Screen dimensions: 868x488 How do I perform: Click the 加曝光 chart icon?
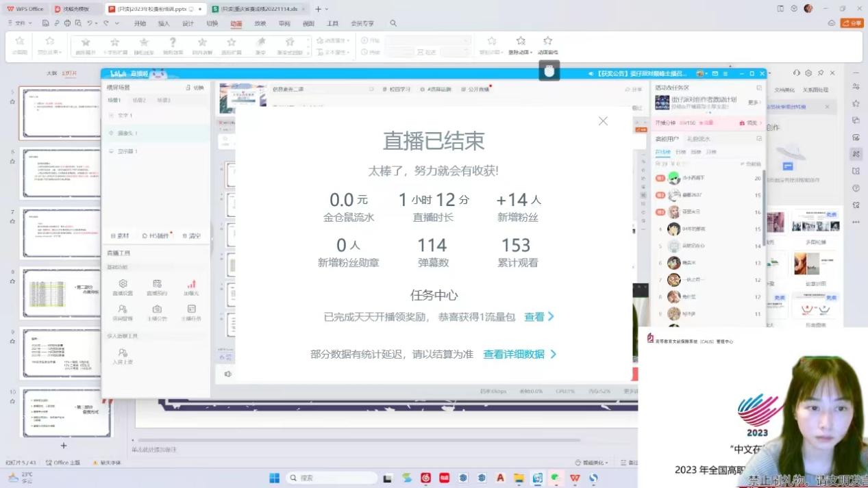click(191, 284)
